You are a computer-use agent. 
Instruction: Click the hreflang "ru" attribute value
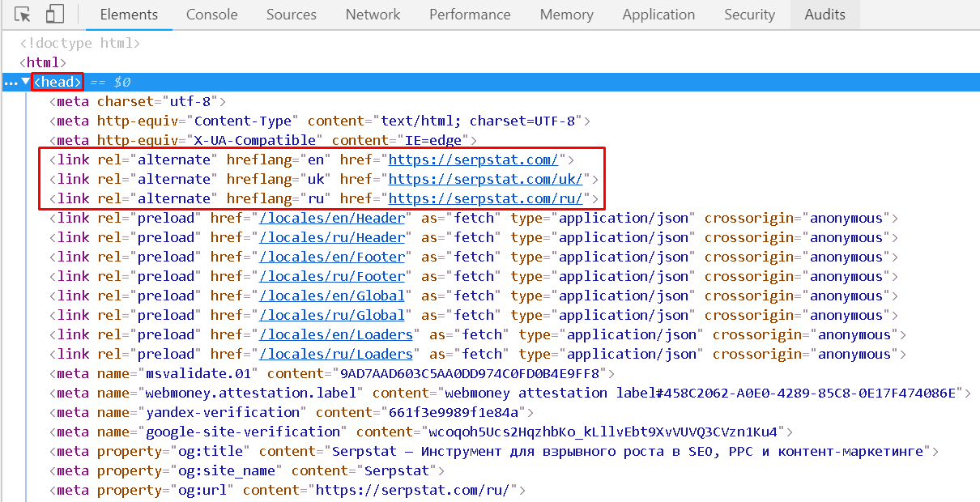(316, 198)
